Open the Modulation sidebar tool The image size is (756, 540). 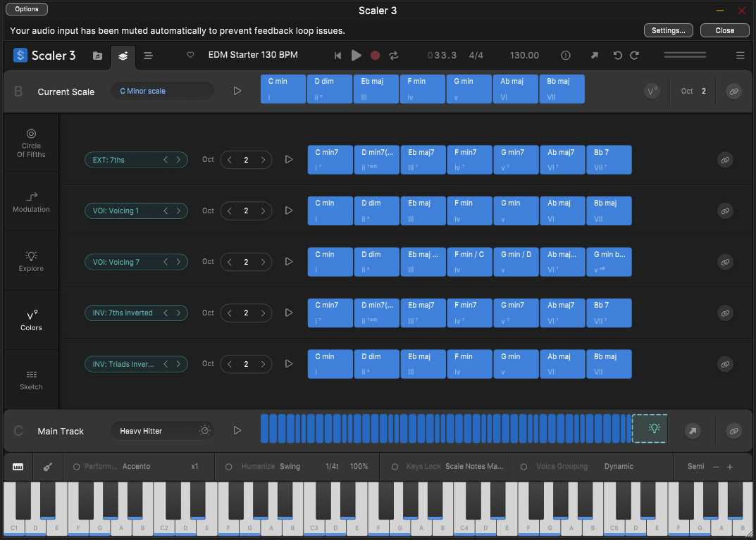pyautogui.click(x=31, y=202)
